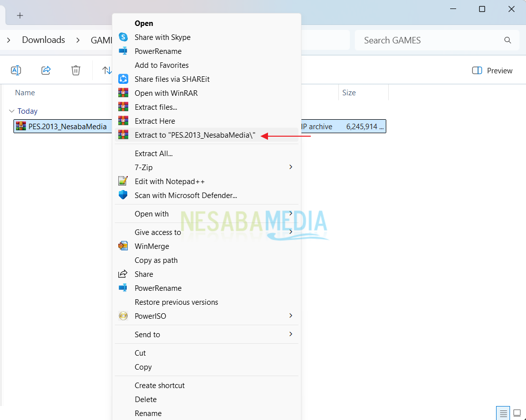Click the WinRAR icon beside Extract Here
Image resolution: width=526 pixels, height=420 pixels.
tap(123, 121)
